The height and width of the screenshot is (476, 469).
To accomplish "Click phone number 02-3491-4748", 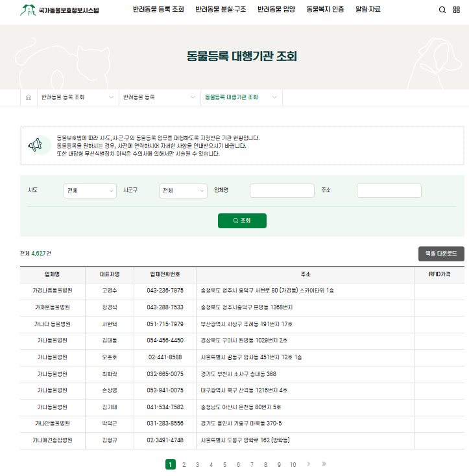I will (165, 440).
